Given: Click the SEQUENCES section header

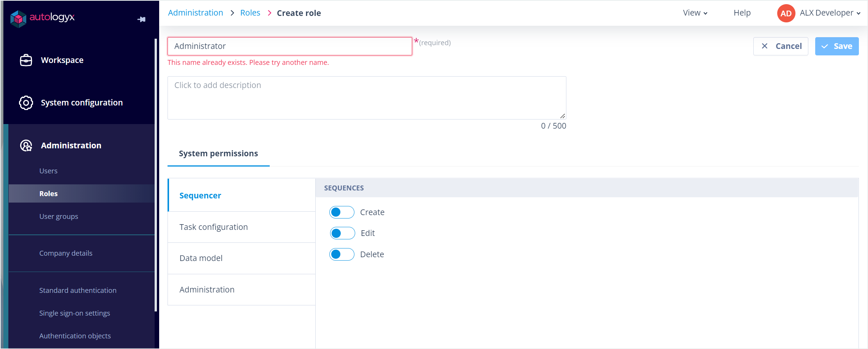Looking at the screenshot, I should [x=587, y=188].
